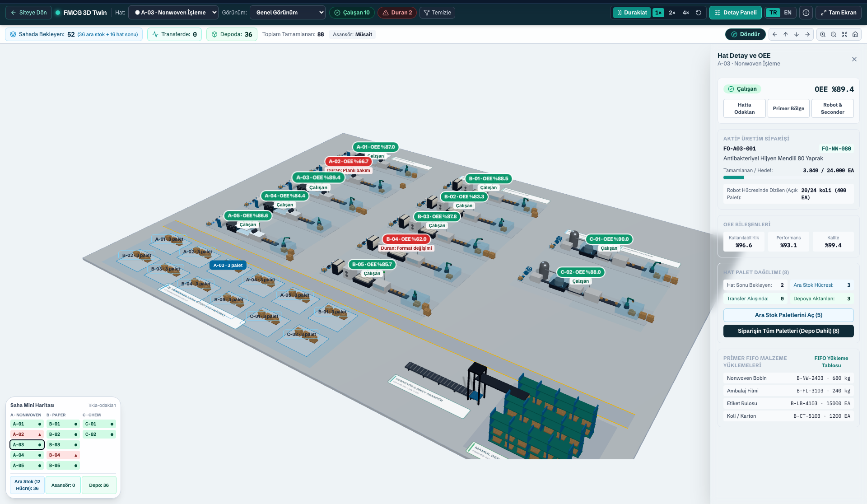Focus line C-01 in the mini map
867x504 pixels.
pos(99,424)
